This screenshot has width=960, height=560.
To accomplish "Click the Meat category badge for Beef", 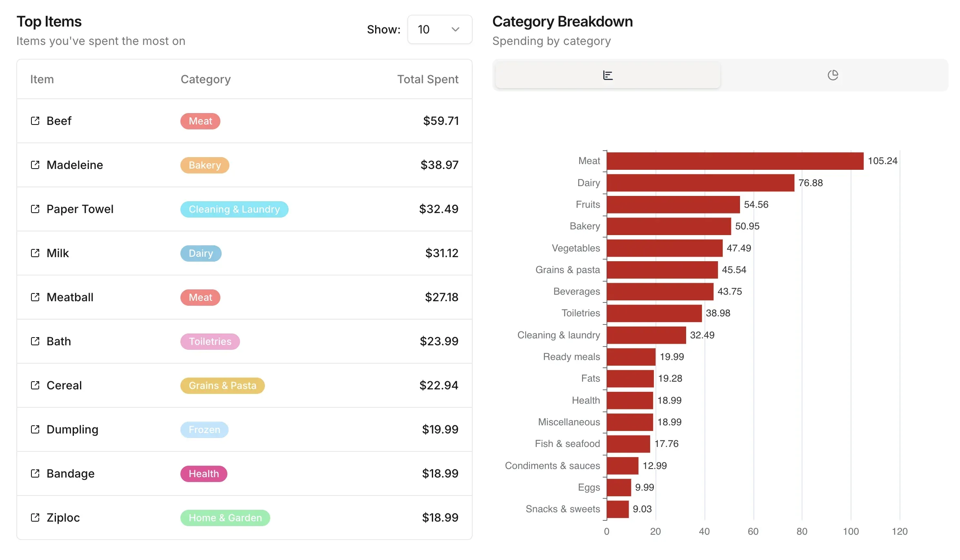I will [x=200, y=121].
